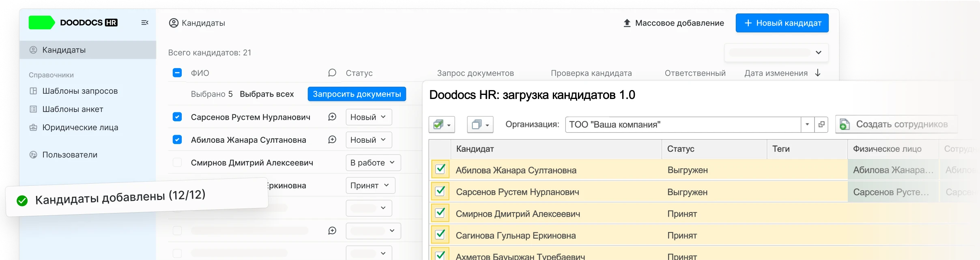Add comment for Абилова Жанара Султановна
This screenshot has width=980, height=260.
coord(332,140)
